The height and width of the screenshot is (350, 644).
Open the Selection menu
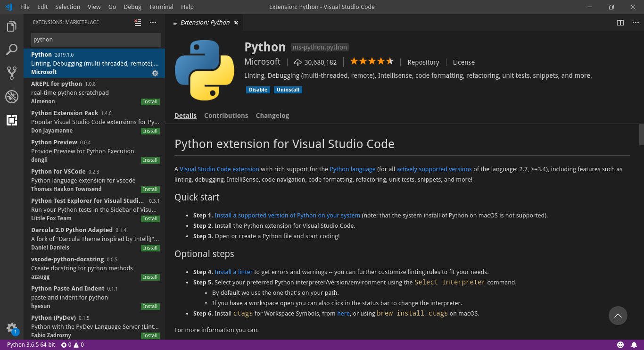point(68,7)
